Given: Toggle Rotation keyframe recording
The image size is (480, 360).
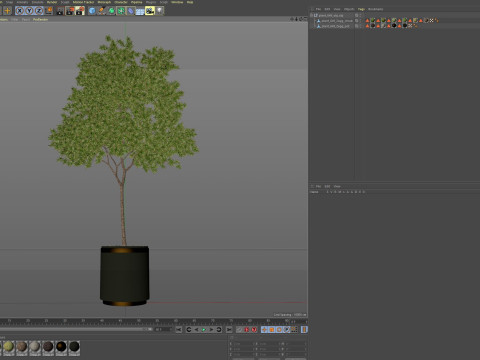Looking at the screenshot, I should point(279,329).
